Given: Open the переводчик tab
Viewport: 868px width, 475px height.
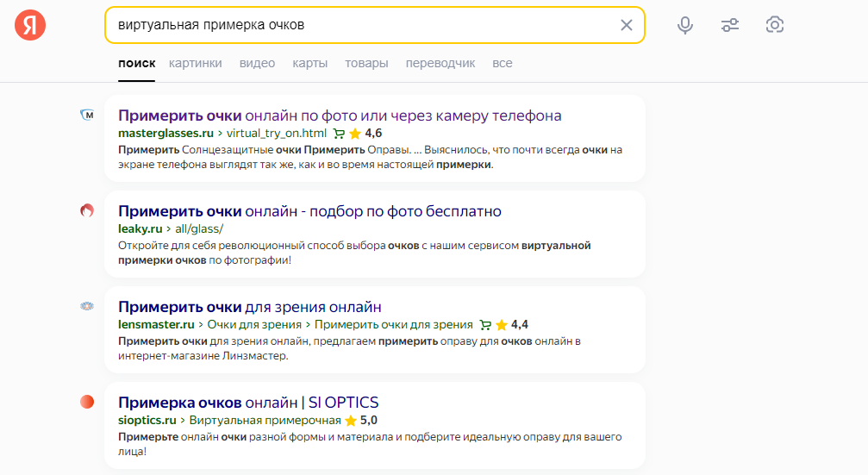Looking at the screenshot, I should coord(440,63).
